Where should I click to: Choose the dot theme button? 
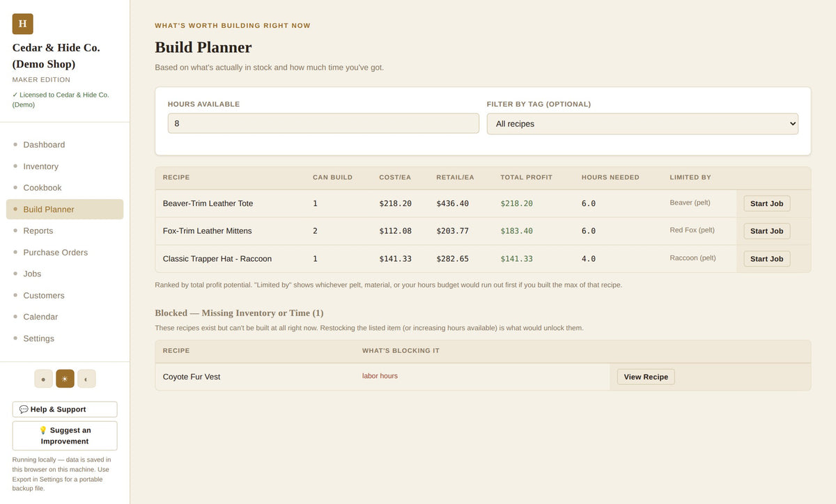pyautogui.click(x=43, y=379)
